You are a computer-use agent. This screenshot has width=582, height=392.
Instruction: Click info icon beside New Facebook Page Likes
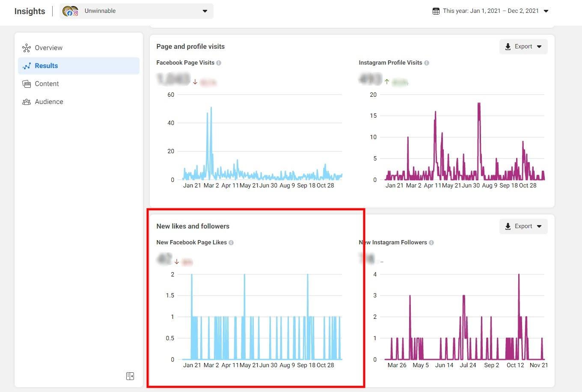(231, 243)
